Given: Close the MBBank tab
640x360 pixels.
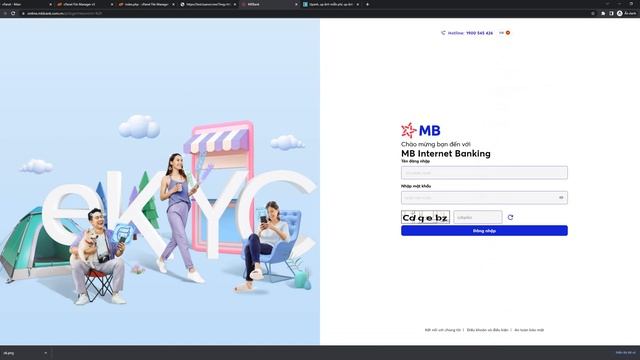Looking at the screenshot, I should (x=296, y=4).
